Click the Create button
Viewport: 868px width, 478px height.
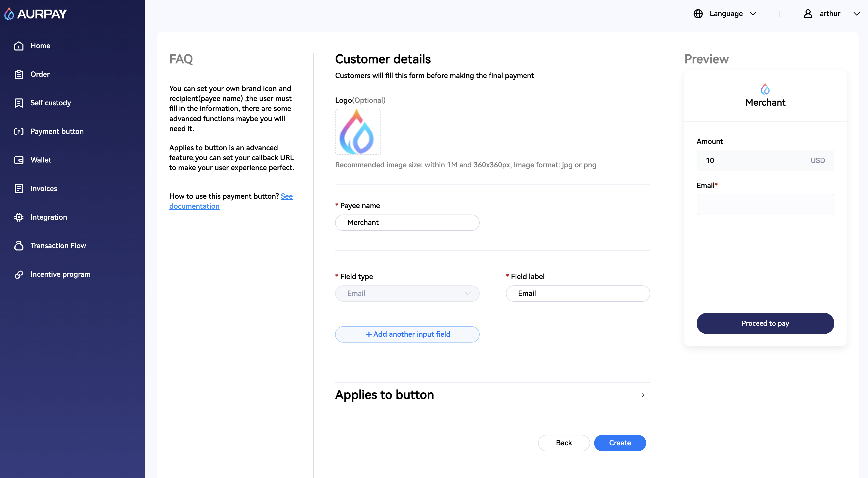tap(619, 443)
